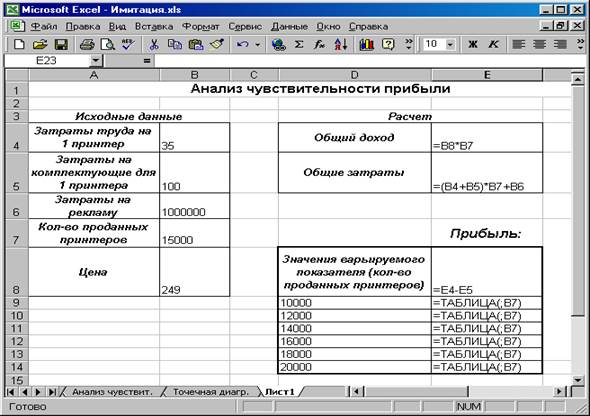The width and height of the screenshot is (590, 416).
Task: Open Print Preview from the toolbar
Action: tap(108, 44)
